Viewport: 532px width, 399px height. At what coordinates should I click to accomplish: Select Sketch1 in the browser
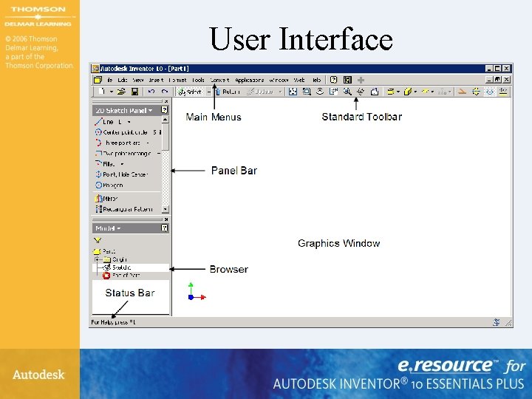click(117, 267)
